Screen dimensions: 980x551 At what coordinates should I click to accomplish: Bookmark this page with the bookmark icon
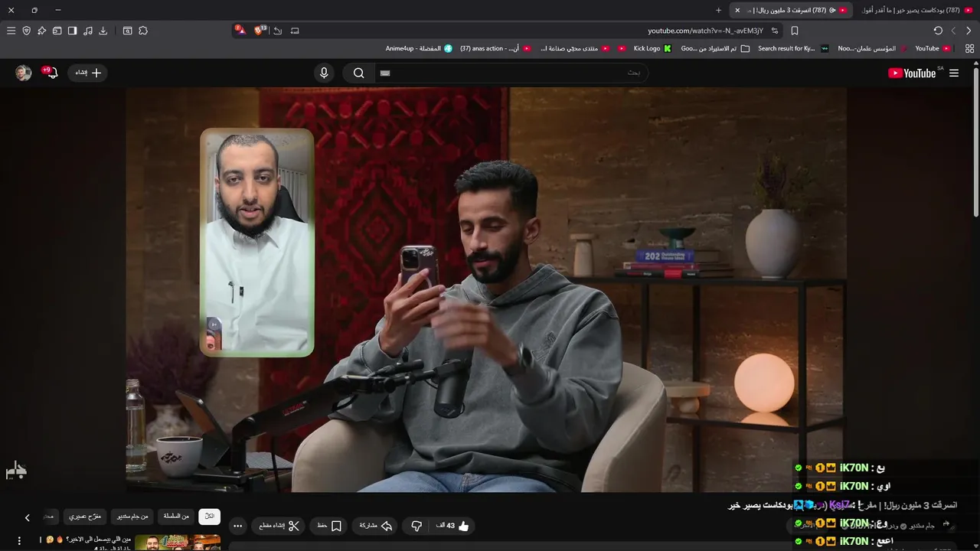click(795, 31)
